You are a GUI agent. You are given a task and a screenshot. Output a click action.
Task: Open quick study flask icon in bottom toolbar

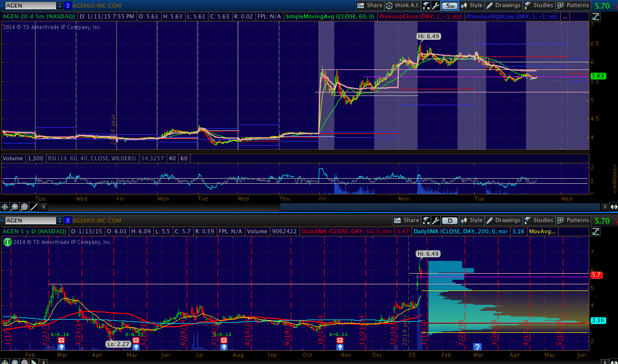425,221
